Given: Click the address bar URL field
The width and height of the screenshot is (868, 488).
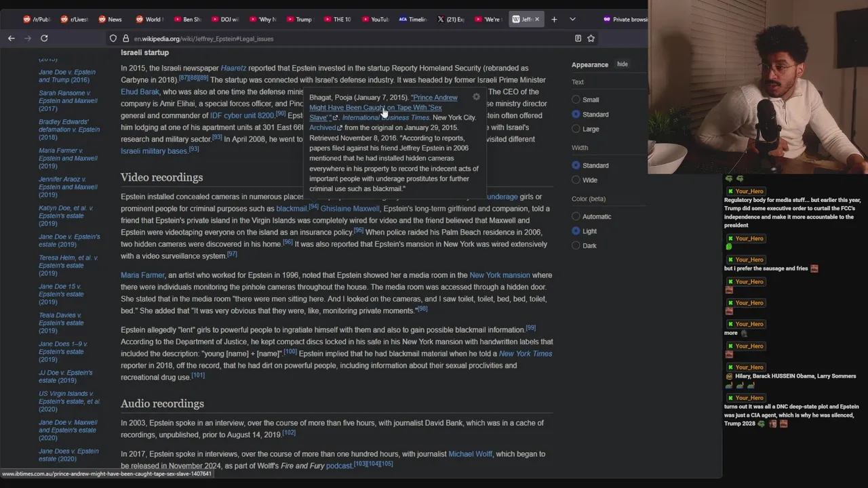Looking at the screenshot, I should coord(339,39).
